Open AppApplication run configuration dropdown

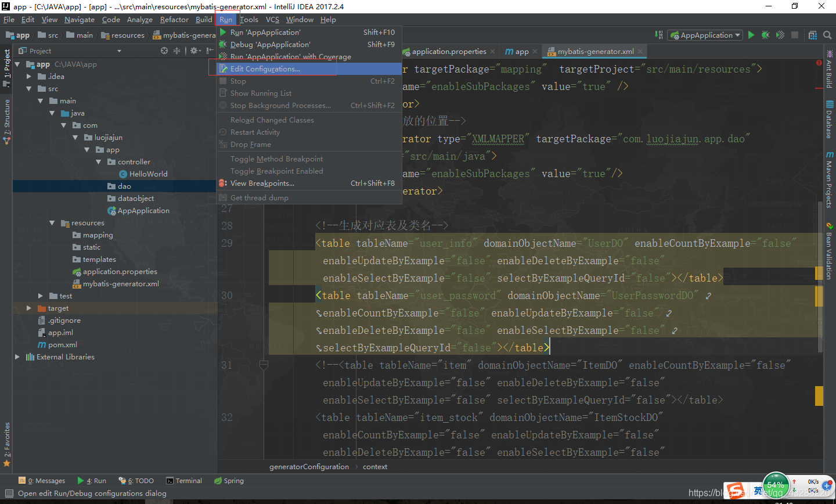pyautogui.click(x=705, y=35)
